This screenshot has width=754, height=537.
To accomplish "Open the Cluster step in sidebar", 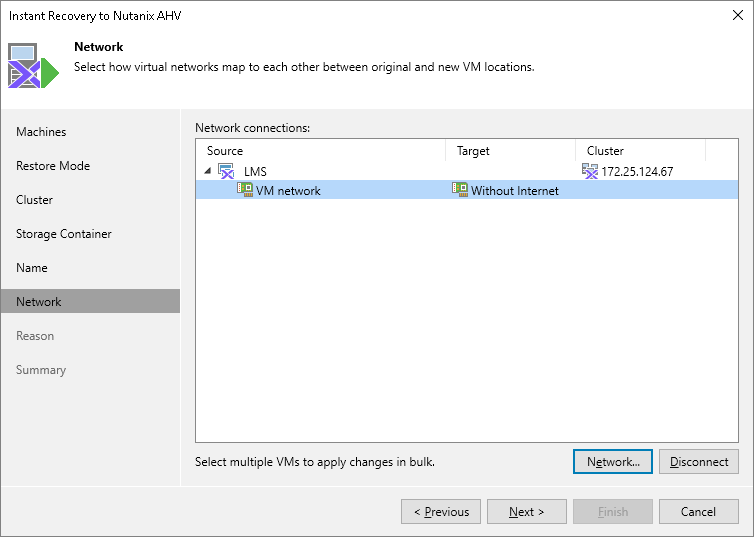I will point(35,200).
